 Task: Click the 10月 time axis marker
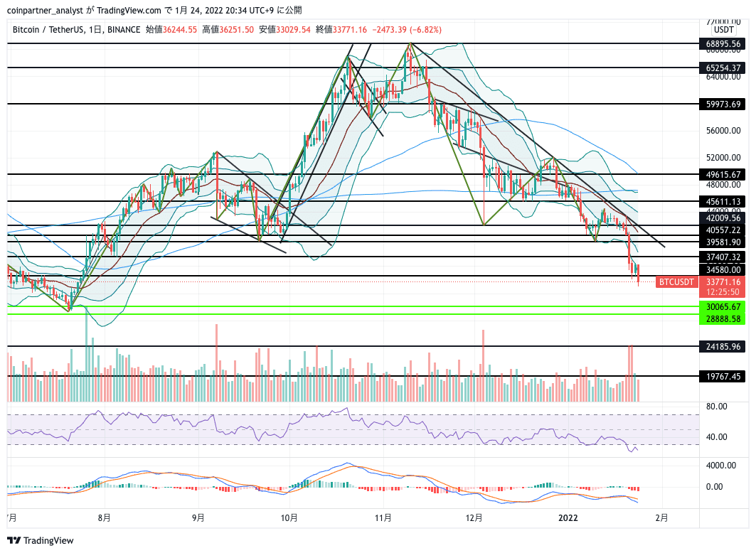tap(289, 518)
